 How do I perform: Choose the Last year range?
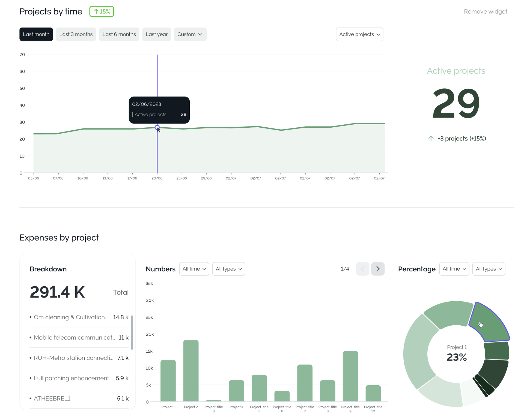[156, 34]
